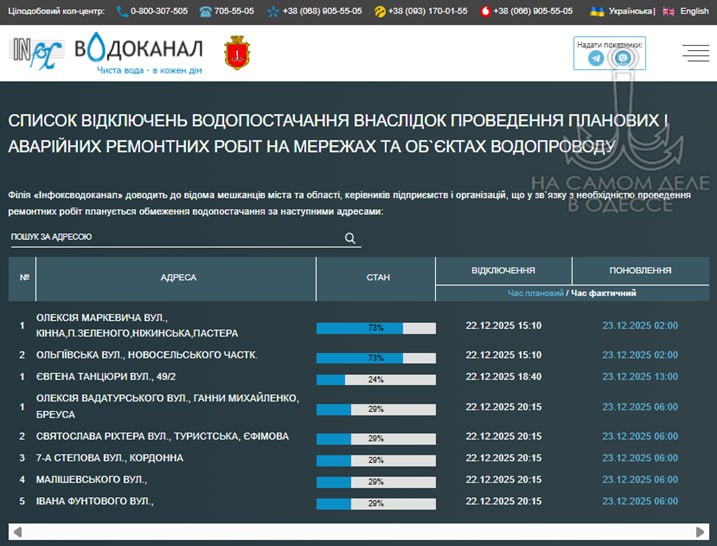Viewport: 717px width, 546px height.
Task: Call the 0-800-307-505 hotline number
Action: click(158, 11)
